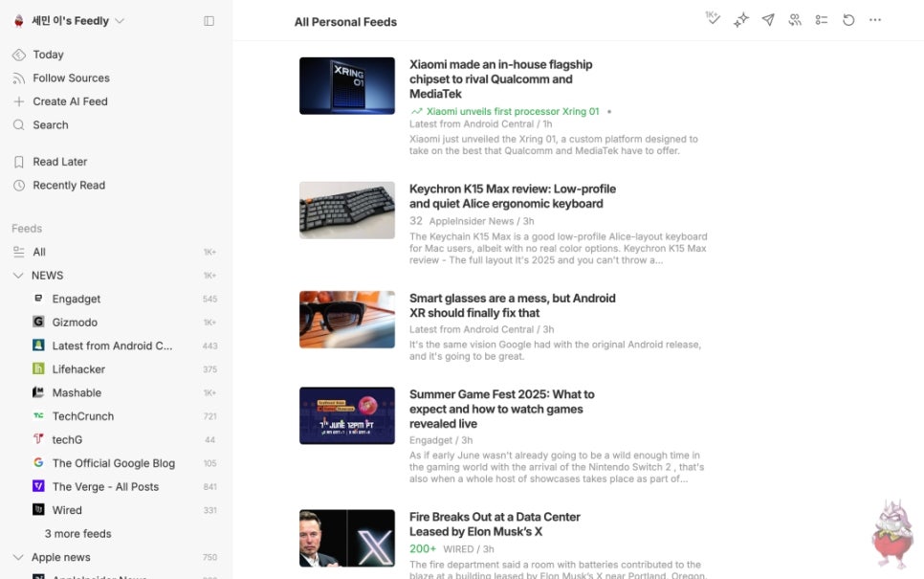
Task: Expand the 3 more feeds link
Action: pos(77,534)
